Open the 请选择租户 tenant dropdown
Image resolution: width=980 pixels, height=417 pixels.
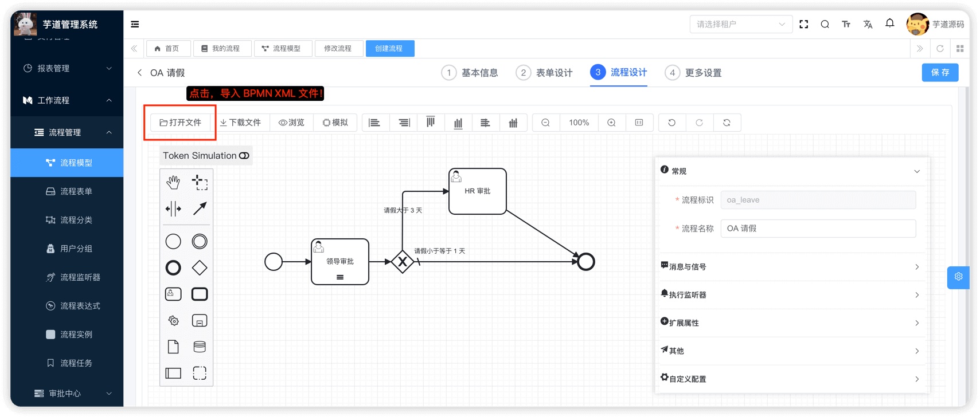coord(740,24)
